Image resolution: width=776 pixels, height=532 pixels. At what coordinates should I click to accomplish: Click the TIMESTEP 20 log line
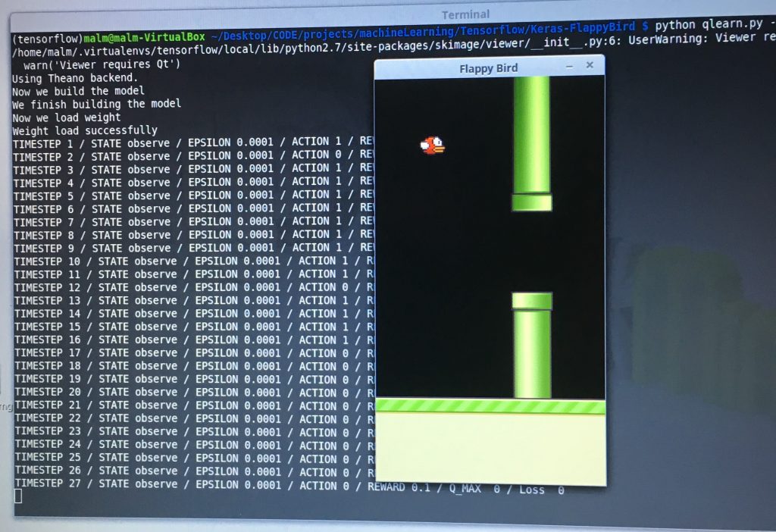point(194,393)
